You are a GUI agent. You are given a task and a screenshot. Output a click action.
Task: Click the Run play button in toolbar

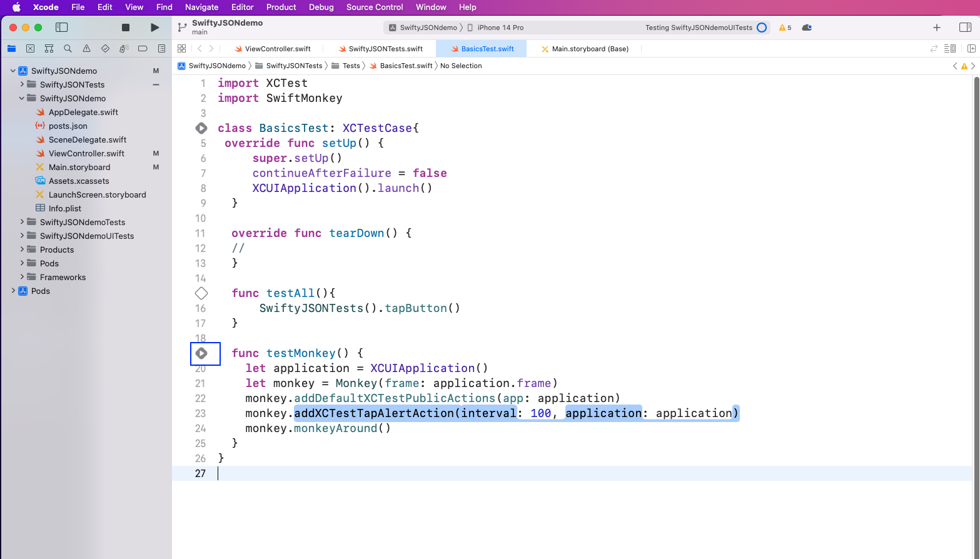point(154,28)
